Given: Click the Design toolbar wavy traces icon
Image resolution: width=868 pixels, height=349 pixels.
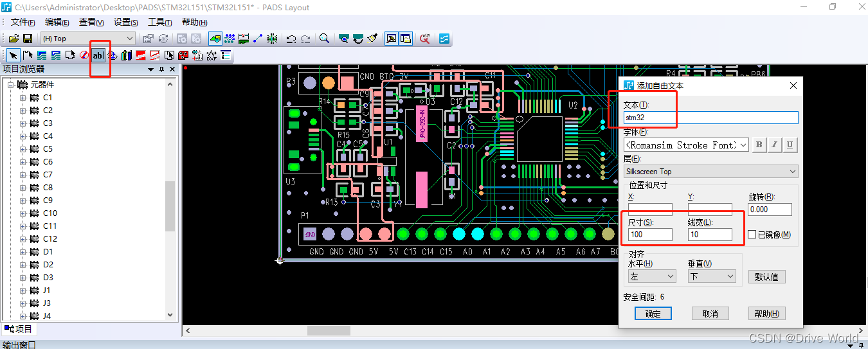Looking at the screenshot, I should point(230,39).
